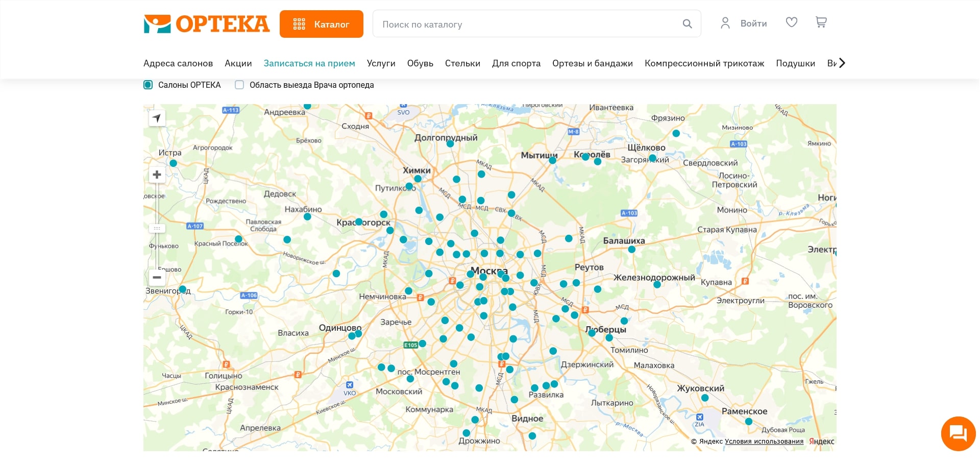Click the ORTEKA logo
Screen dimensions: 980x466
coord(206,24)
